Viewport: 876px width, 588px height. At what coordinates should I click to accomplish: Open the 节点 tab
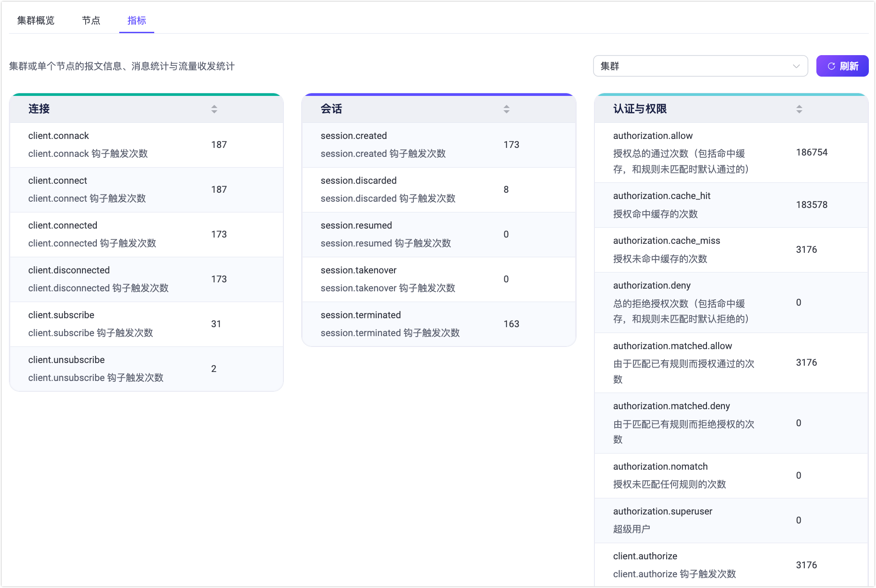(91, 21)
